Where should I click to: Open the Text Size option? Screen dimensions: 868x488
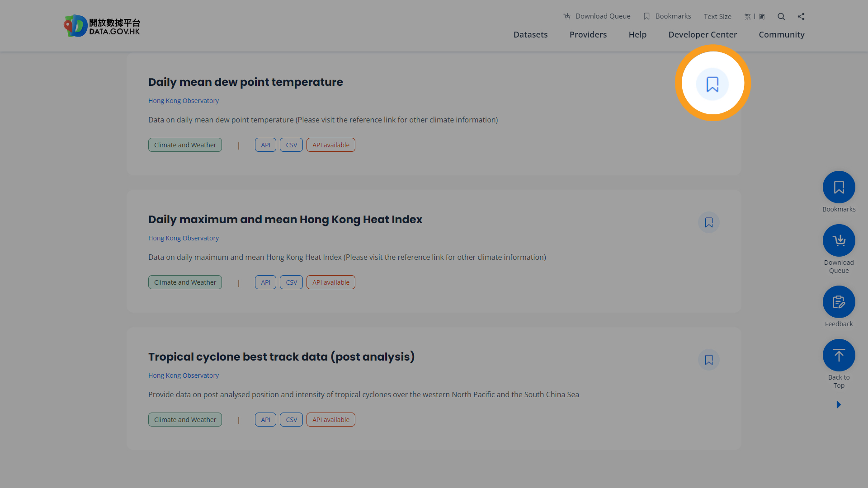point(717,16)
